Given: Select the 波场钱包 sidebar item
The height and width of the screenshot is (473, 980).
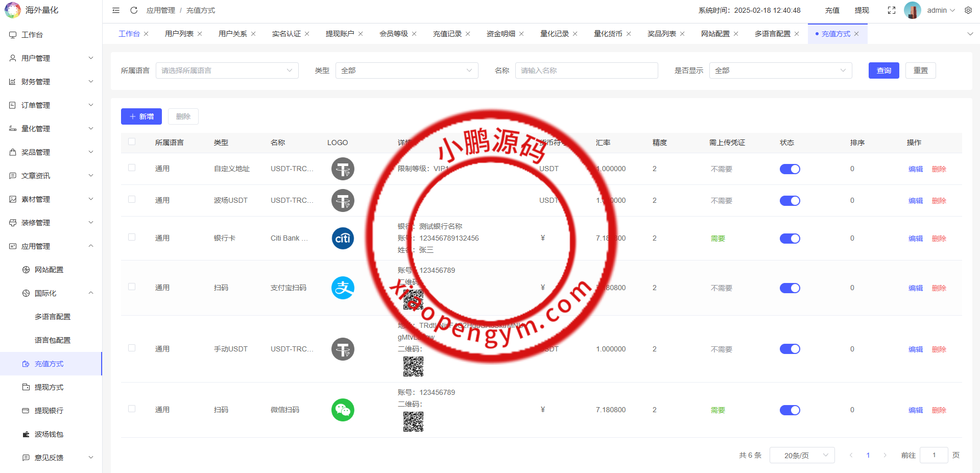Looking at the screenshot, I should 49,434.
